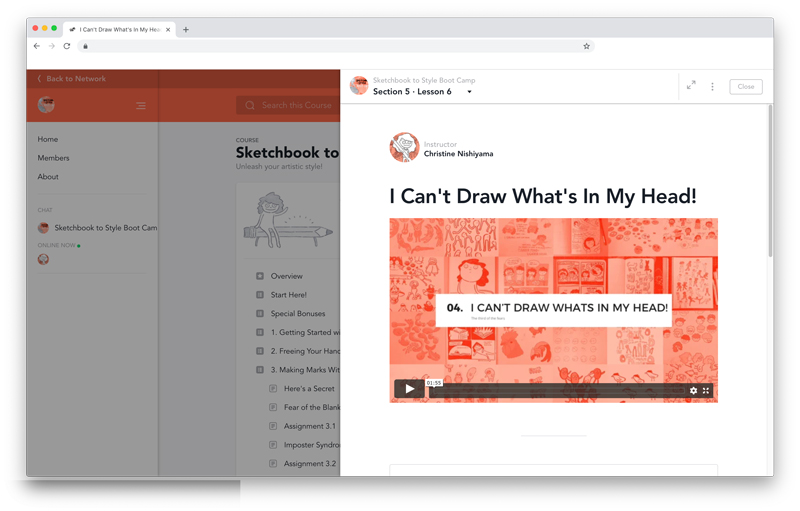
Task: Open video settings gear
Action: [x=693, y=391]
